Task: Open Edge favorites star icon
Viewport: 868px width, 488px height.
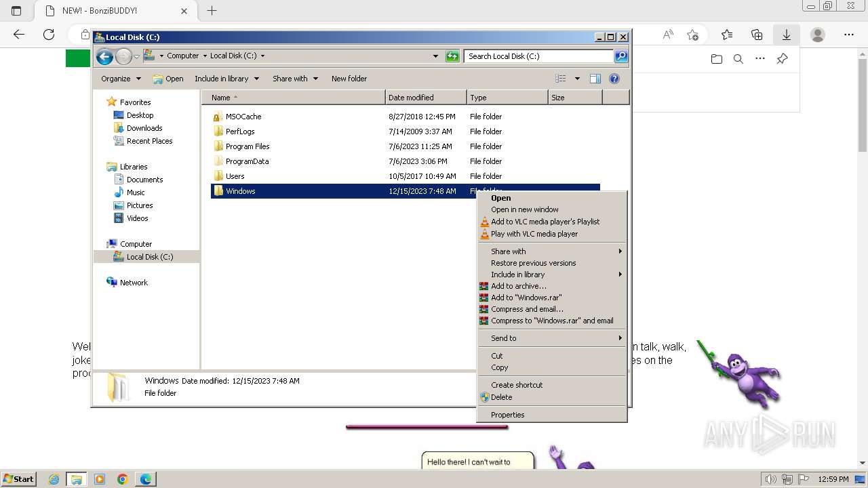Action: pyautogui.click(x=727, y=35)
